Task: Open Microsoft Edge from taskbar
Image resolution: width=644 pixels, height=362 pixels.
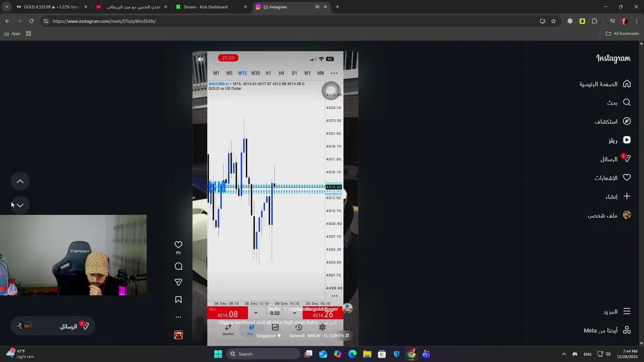Action: [x=352, y=354]
